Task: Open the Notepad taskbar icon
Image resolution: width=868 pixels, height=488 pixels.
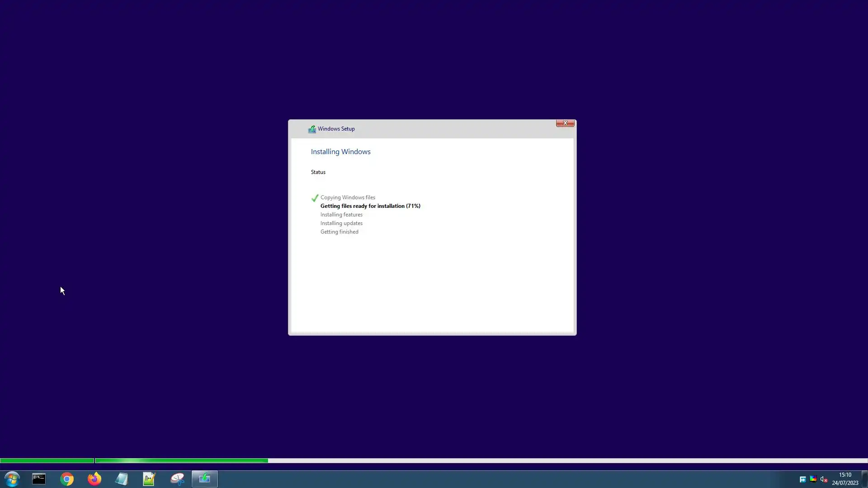Action: pyautogui.click(x=122, y=479)
